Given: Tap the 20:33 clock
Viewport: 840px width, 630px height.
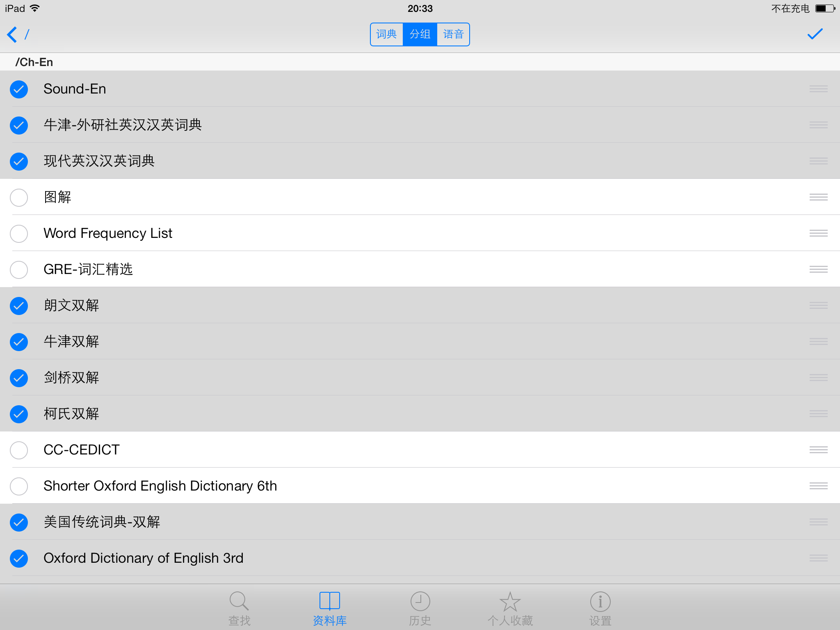Looking at the screenshot, I should click(420, 8).
